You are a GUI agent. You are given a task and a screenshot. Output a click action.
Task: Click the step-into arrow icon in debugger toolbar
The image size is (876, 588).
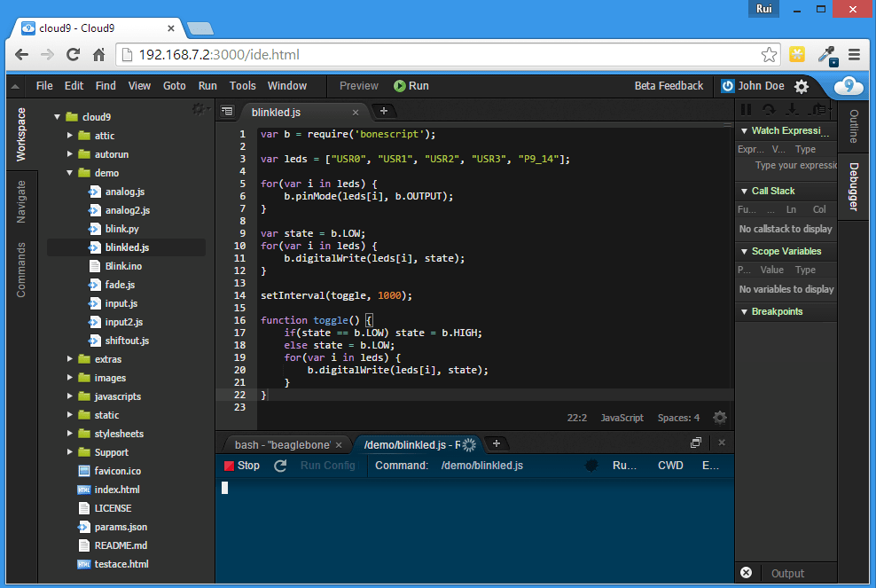tap(790, 109)
